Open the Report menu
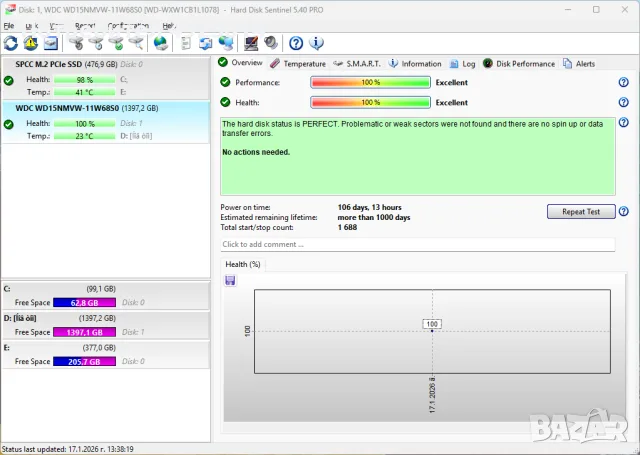Viewport: 640px width, 455px height. point(85,26)
